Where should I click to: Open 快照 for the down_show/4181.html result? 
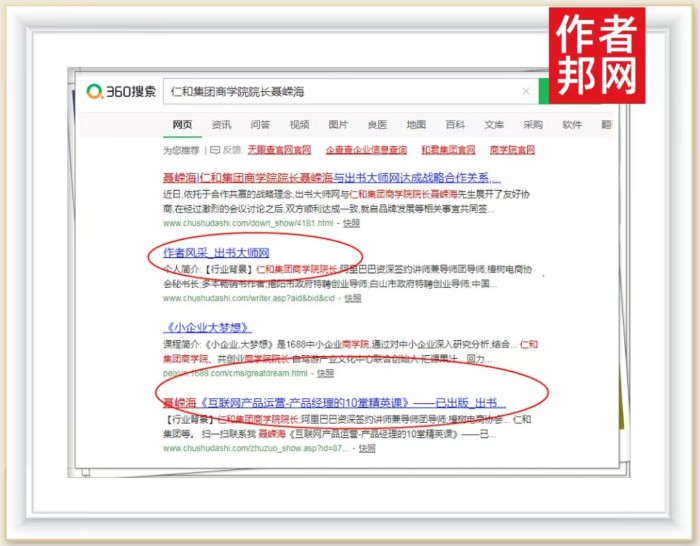tap(351, 224)
